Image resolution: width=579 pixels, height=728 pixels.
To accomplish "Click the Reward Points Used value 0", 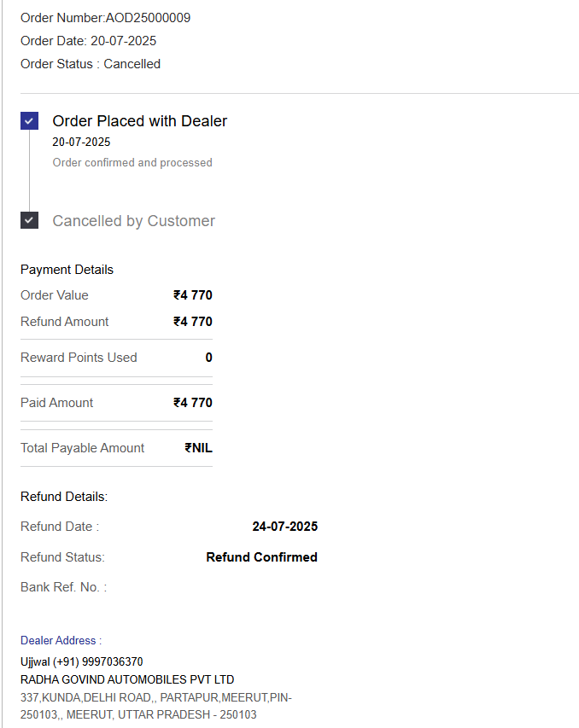I will [x=209, y=358].
